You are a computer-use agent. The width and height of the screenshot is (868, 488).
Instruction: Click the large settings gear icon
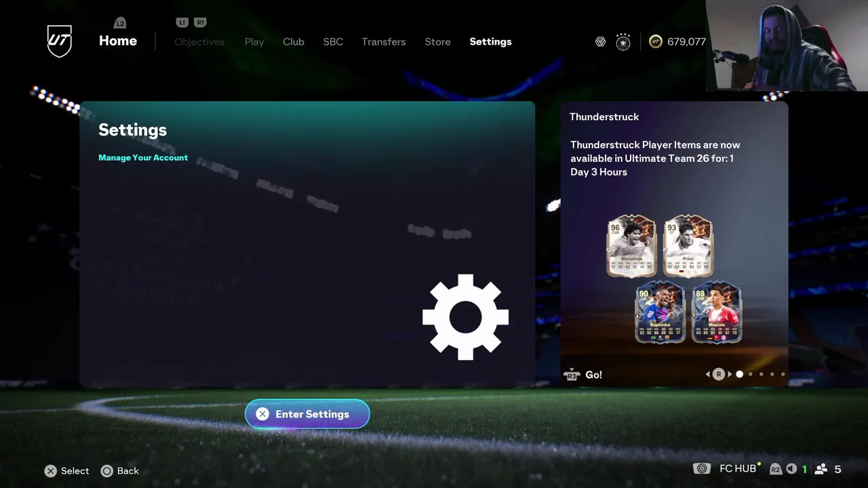(465, 317)
